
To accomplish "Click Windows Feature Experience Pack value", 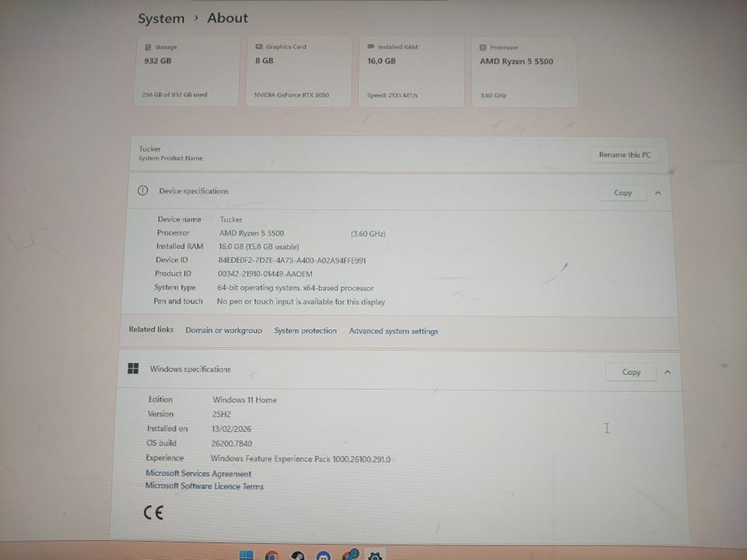I will point(300,459).
